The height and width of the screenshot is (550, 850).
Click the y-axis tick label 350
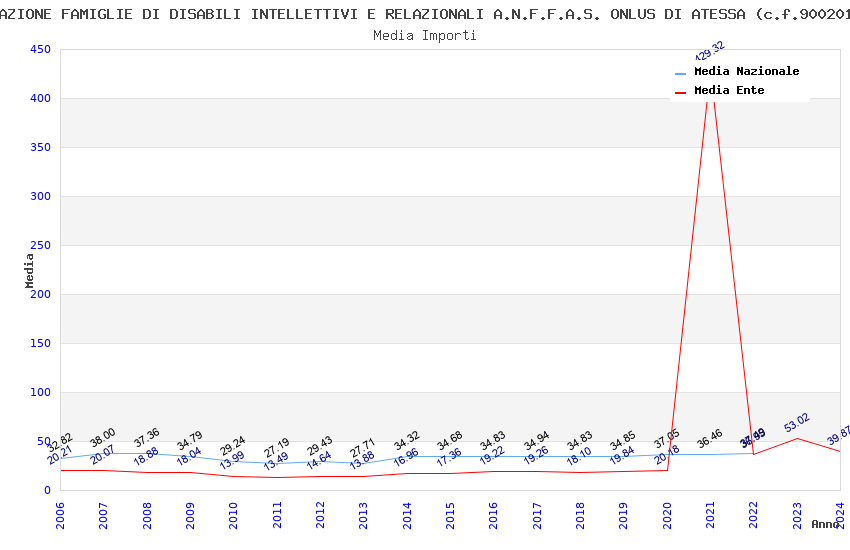40,147
